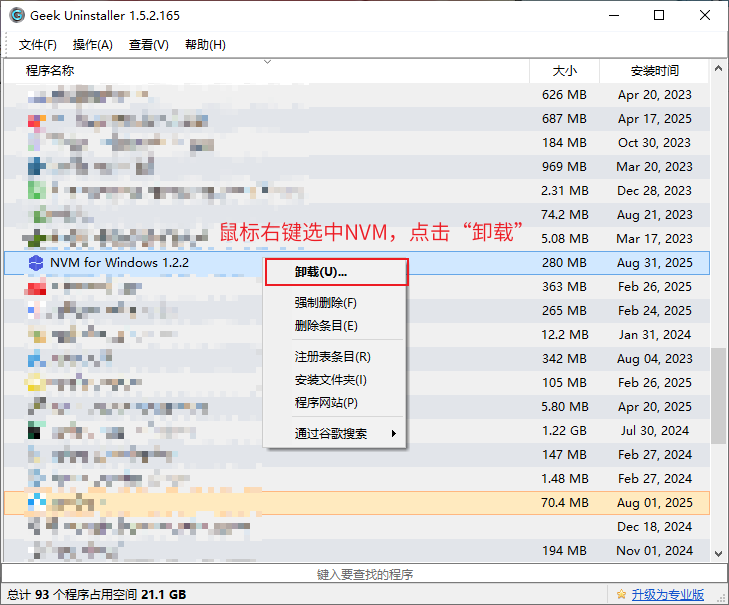Select the row with 147 MB size
Viewport: 729px width, 605px height.
357,455
